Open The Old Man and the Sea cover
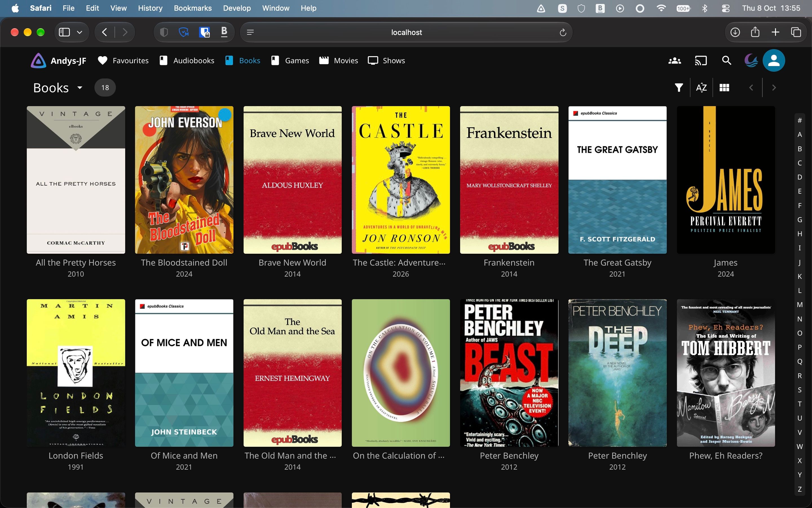The width and height of the screenshot is (812, 508). click(x=292, y=373)
